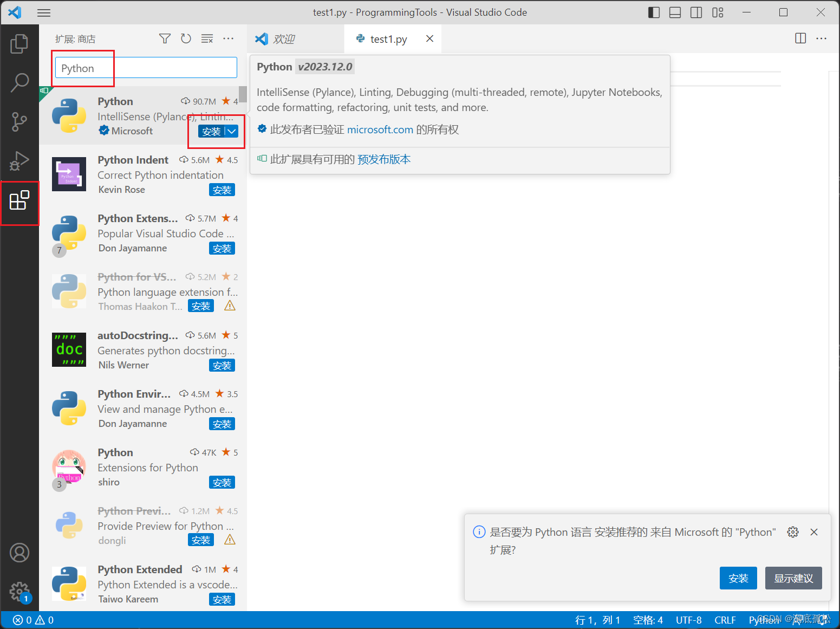
Task: Change end of line sequence CRLF
Action: tap(725, 620)
